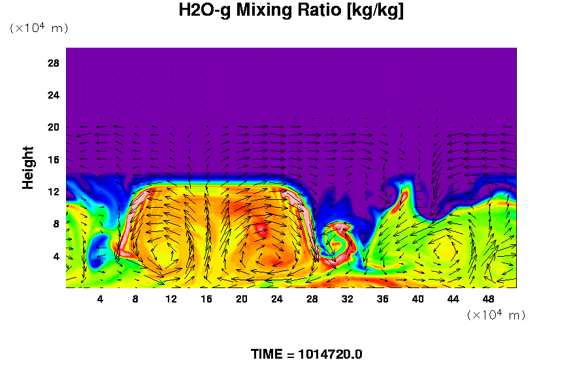Image resolution: width=588 pixels, height=392 pixels.
Task: Click the bottom-right ×10⁴ m unit label
Action: 496,315
